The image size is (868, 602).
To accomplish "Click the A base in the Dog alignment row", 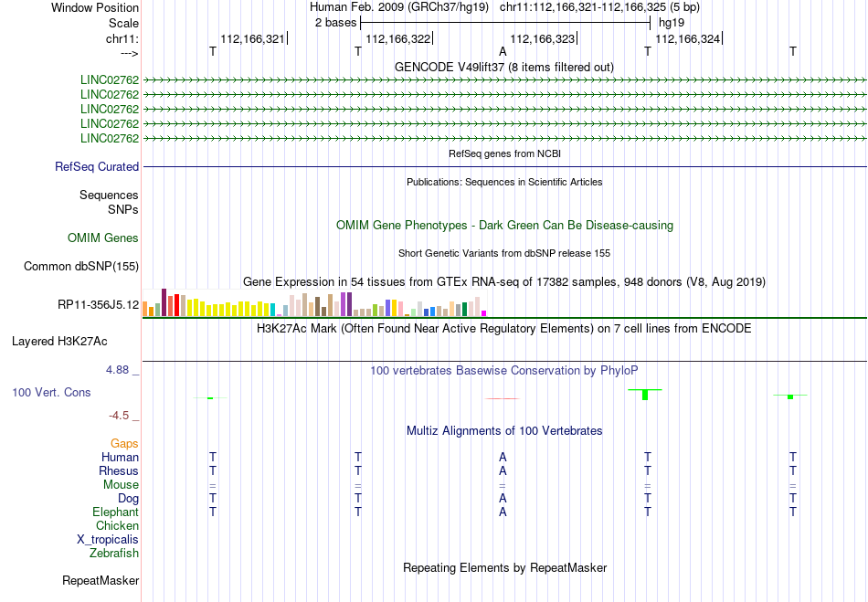I will (503, 498).
